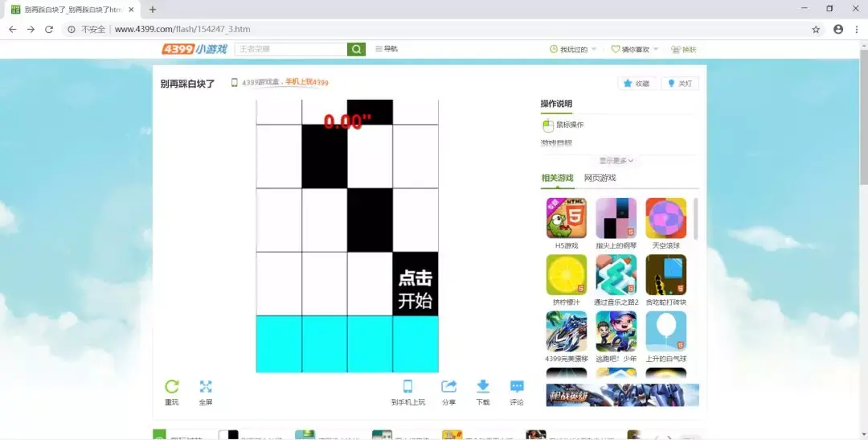Open a new tab with plus button

pyautogui.click(x=153, y=10)
